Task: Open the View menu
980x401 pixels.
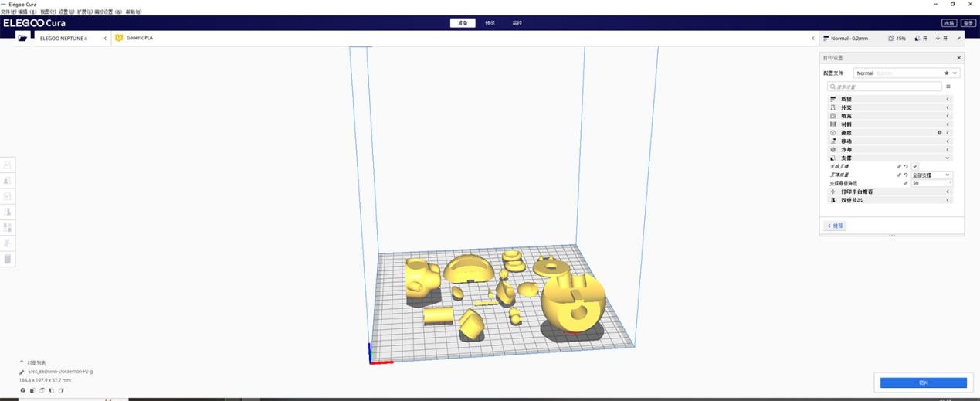Action: coord(48,12)
